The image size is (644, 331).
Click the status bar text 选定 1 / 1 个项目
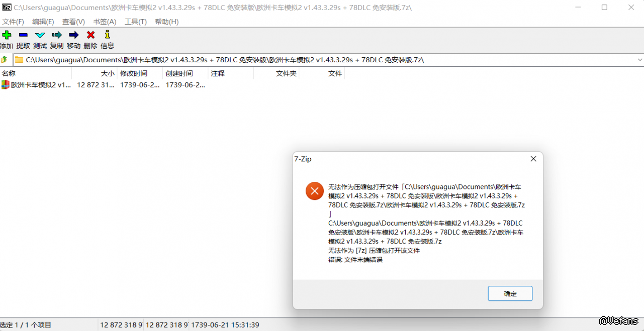pyautogui.click(x=26, y=325)
